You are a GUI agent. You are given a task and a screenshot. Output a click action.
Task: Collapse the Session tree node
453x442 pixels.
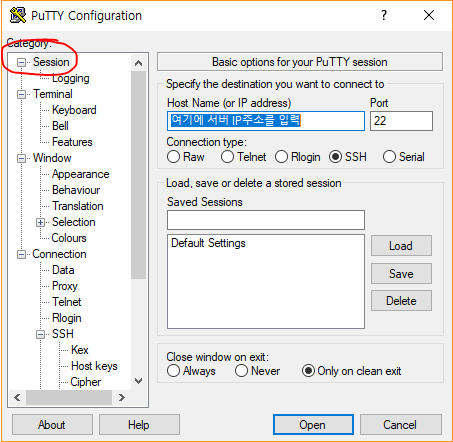click(21, 62)
